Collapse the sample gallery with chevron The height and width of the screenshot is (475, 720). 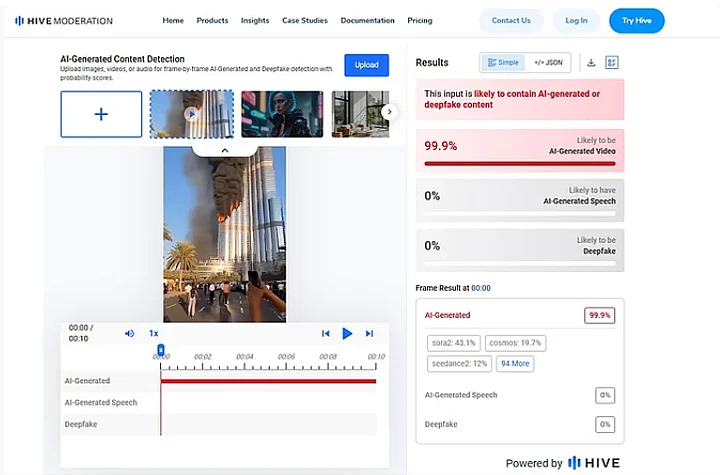(x=224, y=149)
